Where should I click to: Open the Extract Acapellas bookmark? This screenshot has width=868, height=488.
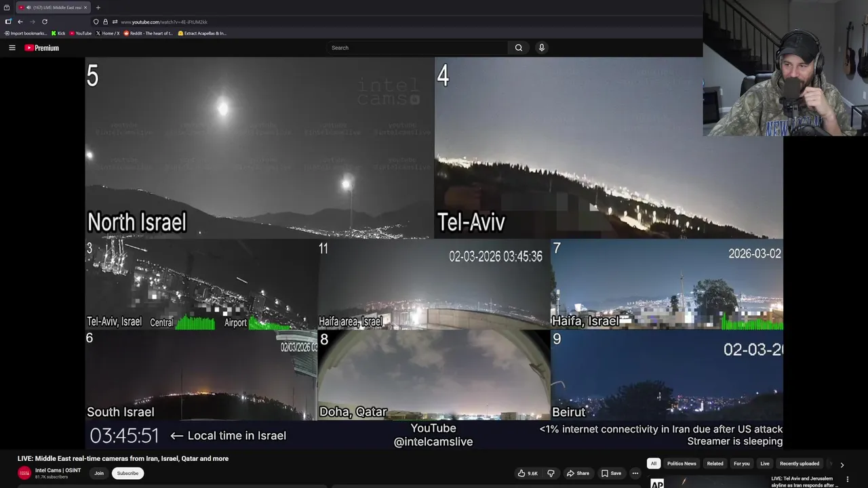pyautogui.click(x=202, y=33)
